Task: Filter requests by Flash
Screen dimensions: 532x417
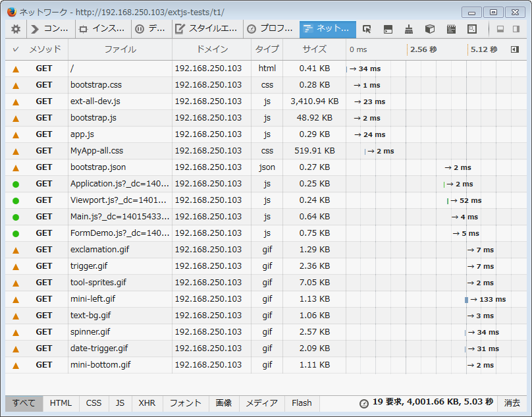Action: pyautogui.click(x=302, y=403)
